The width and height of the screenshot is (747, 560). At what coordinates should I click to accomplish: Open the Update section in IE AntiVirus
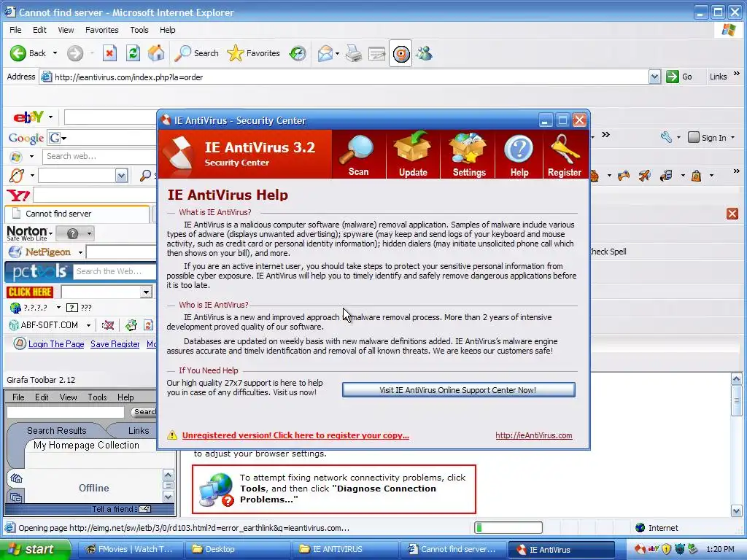(x=413, y=155)
